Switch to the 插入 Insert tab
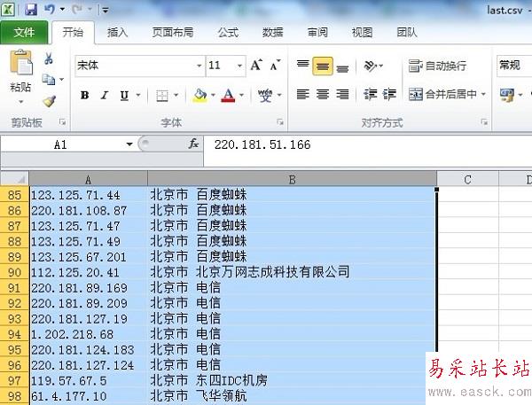This screenshot has height=405, width=532. click(x=117, y=32)
